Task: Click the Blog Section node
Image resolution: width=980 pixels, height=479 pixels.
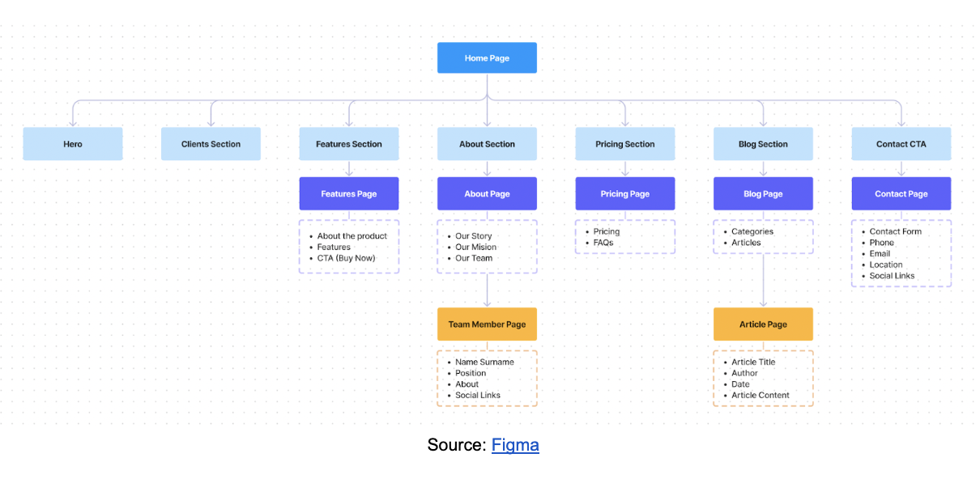Action: point(763,144)
